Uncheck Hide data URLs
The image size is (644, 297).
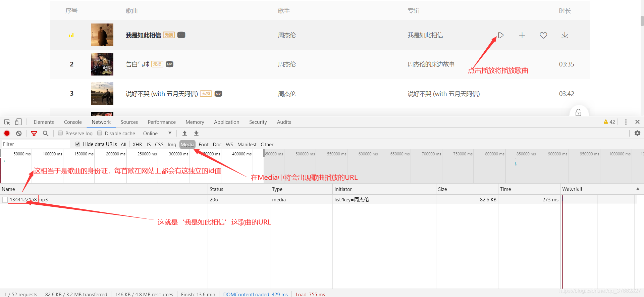point(78,144)
